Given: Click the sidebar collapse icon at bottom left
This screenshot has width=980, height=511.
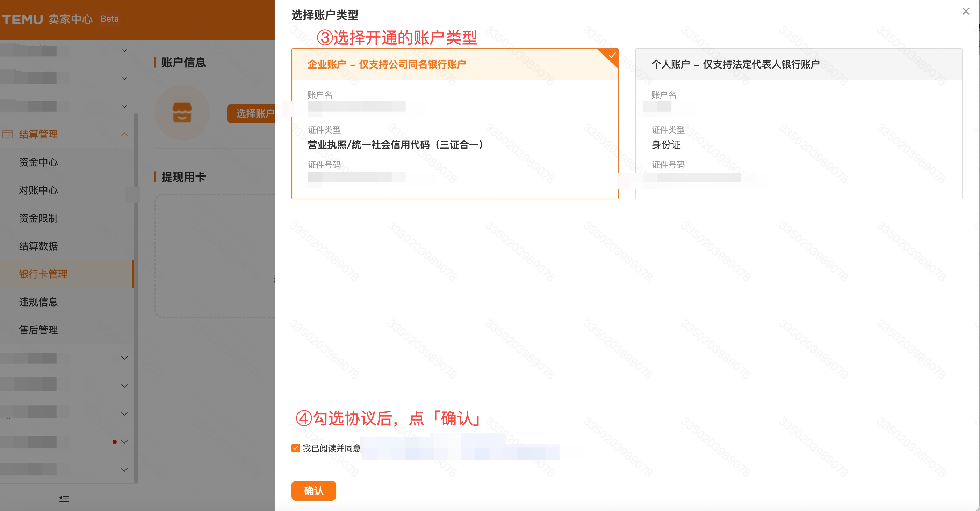Looking at the screenshot, I should [64, 498].
